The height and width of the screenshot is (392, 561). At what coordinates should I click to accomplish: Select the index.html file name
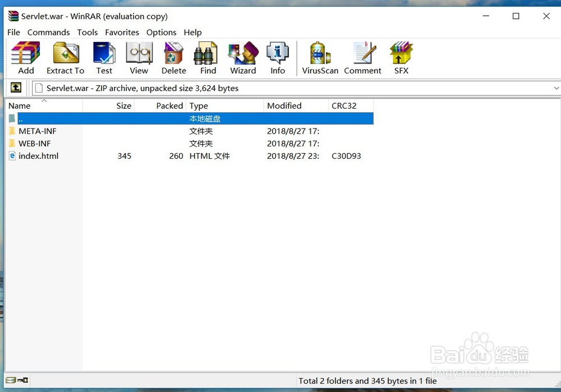tap(38, 156)
